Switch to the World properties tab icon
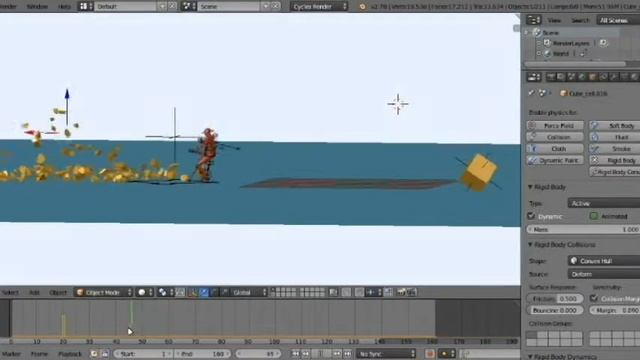The width and height of the screenshot is (640, 360). (x=582, y=77)
